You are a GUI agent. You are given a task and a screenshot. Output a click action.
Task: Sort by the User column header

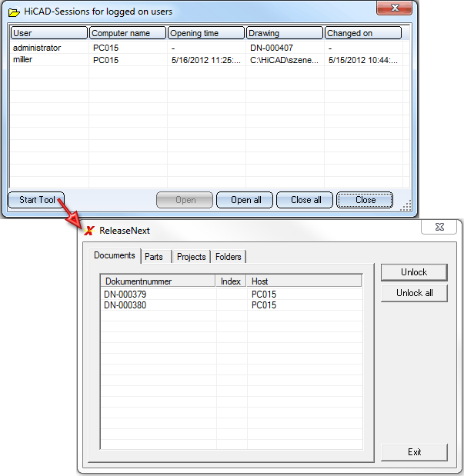[49, 33]
